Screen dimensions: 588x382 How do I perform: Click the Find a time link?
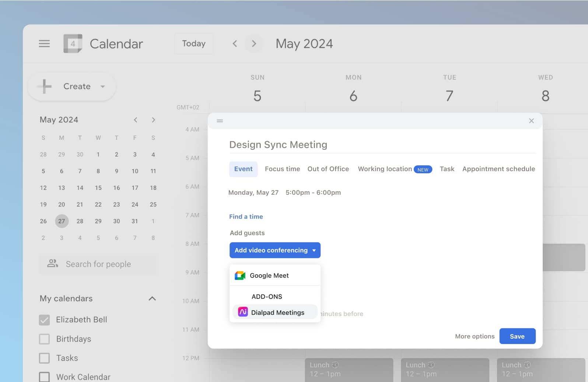(x=246, y=217)
